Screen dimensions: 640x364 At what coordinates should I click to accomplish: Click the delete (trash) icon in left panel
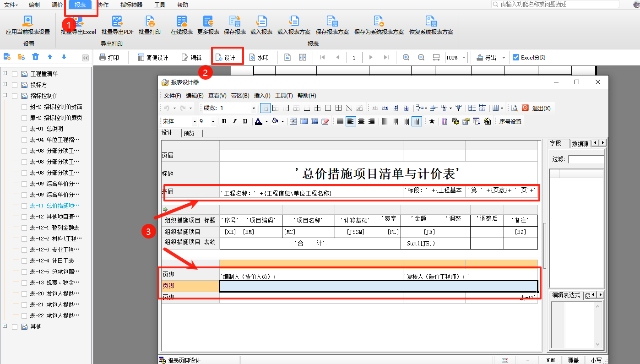click(x=35, y=57)
